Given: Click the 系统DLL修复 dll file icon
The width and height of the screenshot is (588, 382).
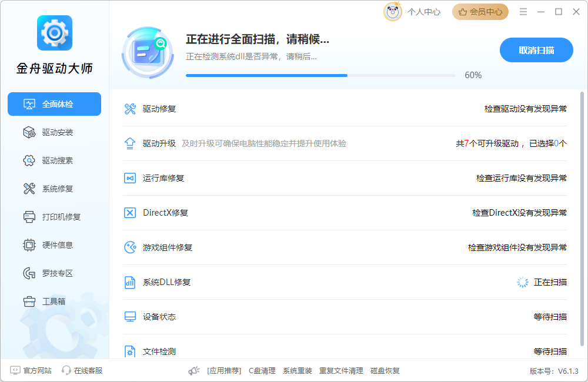Looking at the screenshot, I should click(130, 282).
